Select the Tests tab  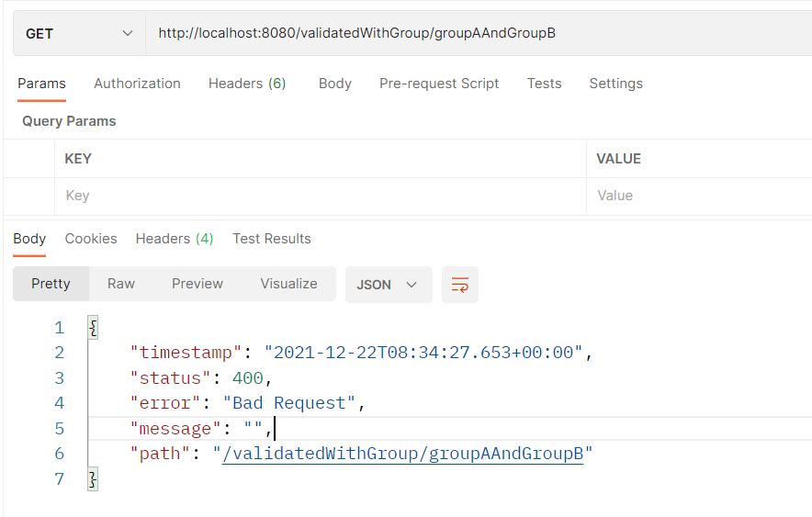click(x=545, y=84)
